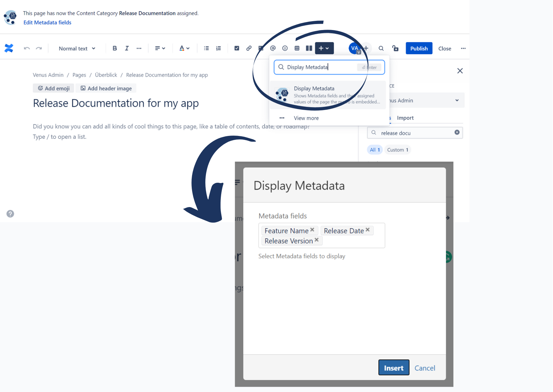Insert a bullet list
This screenshot has height=392, width=553.
tap(206, 48)
